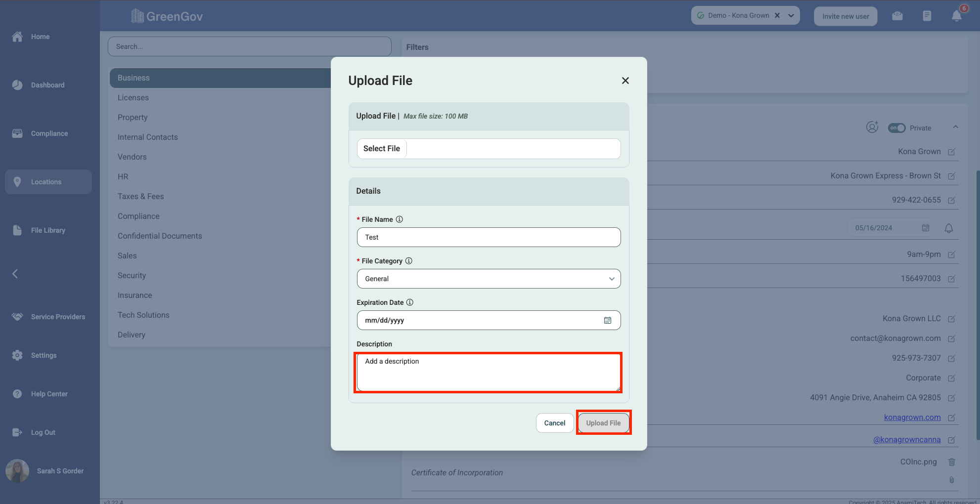
Task: Click the notifications bell icon
Action: tap(956, 16)
